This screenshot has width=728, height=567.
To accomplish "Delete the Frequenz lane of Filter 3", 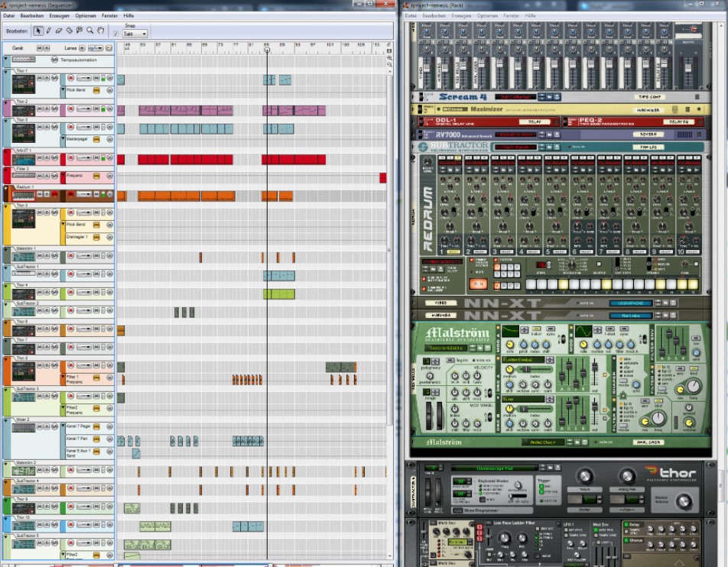I will [x=110, y=176].
